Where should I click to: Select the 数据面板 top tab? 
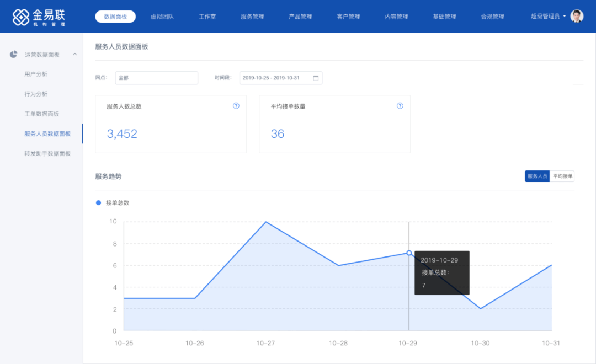(x=115, y=17)
